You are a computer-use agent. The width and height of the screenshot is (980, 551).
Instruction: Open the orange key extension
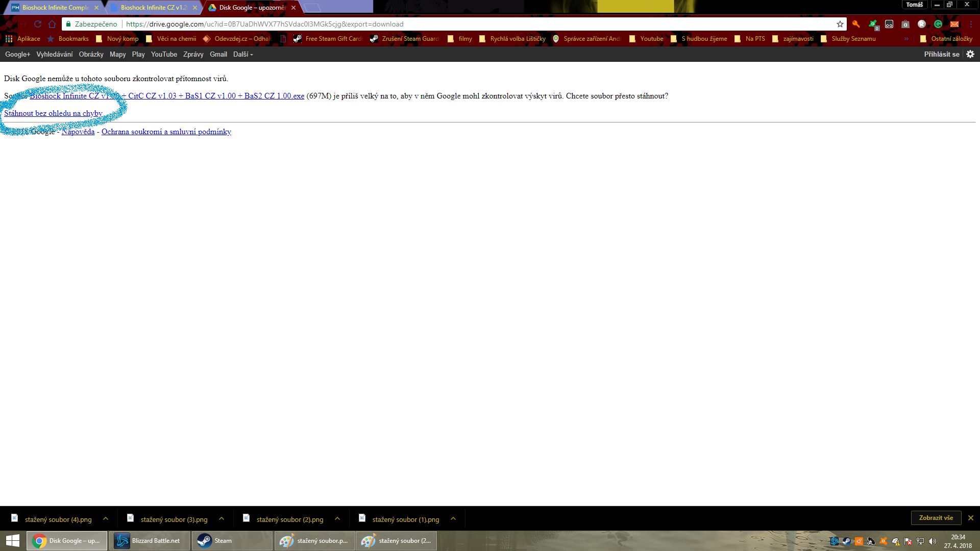coord(856,24)
